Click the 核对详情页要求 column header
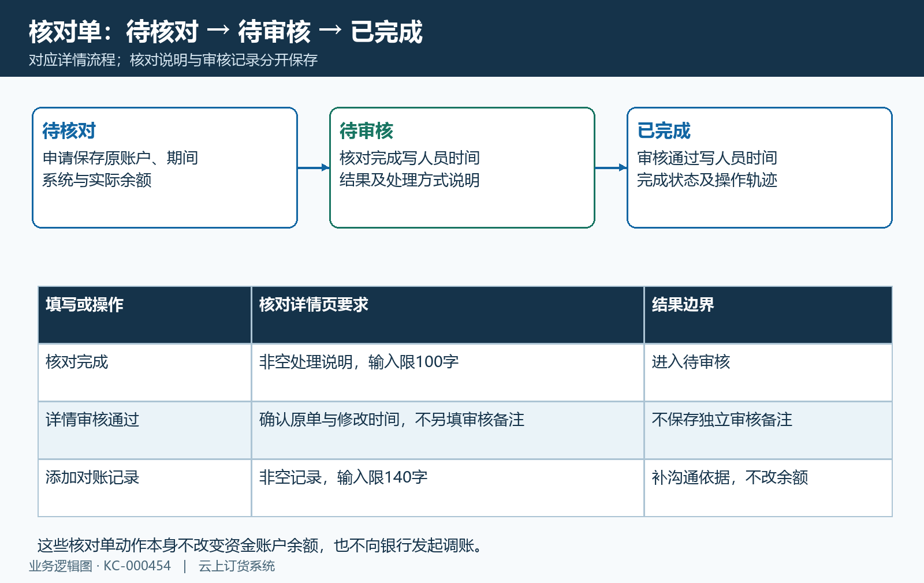The height and width of the screenshot is (583, 924). tap(448, 315)
